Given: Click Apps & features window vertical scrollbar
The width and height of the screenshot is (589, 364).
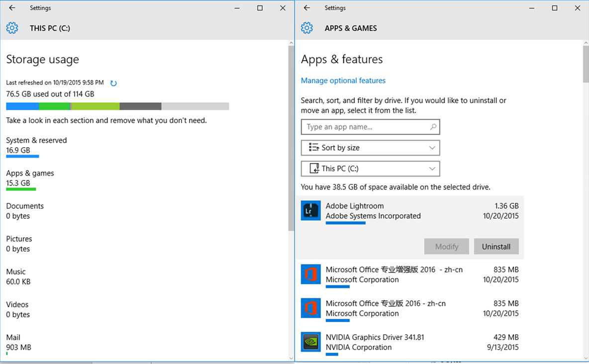Looking at the screenshot, I should tap(586, 64).
